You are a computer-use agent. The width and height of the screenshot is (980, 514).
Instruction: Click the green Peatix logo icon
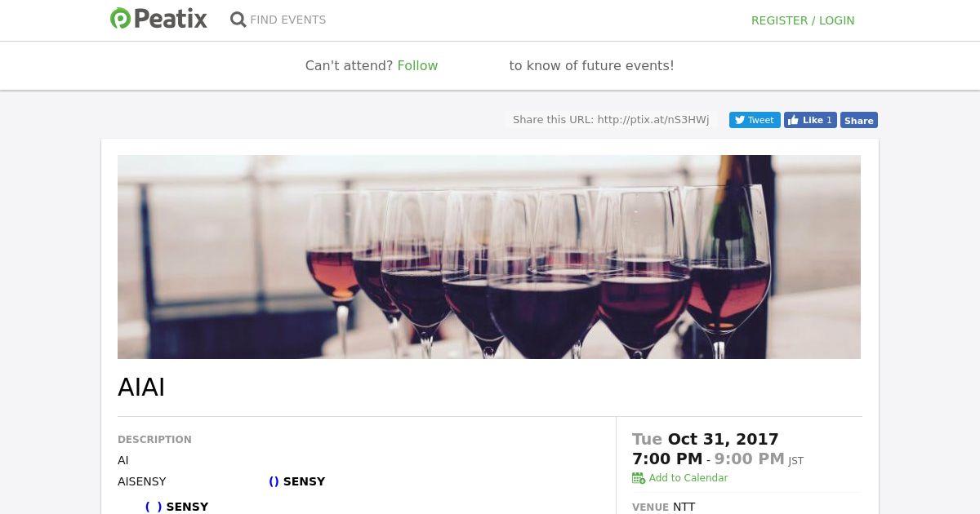[121, 19]
